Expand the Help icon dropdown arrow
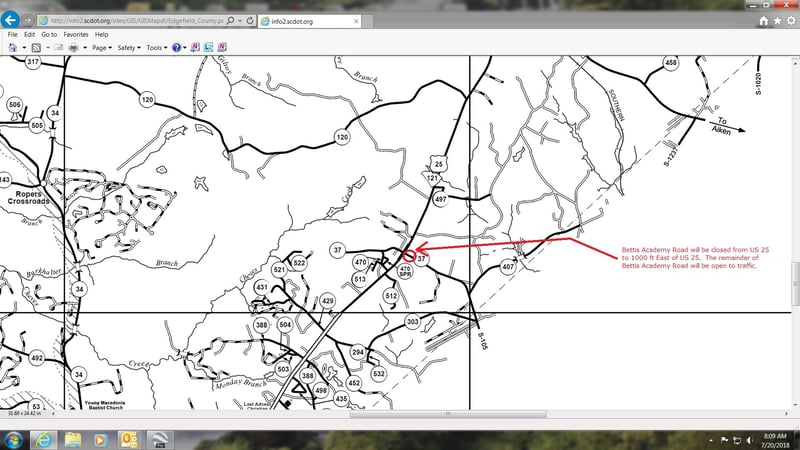800x450 pixels. [x=185, y=47]
